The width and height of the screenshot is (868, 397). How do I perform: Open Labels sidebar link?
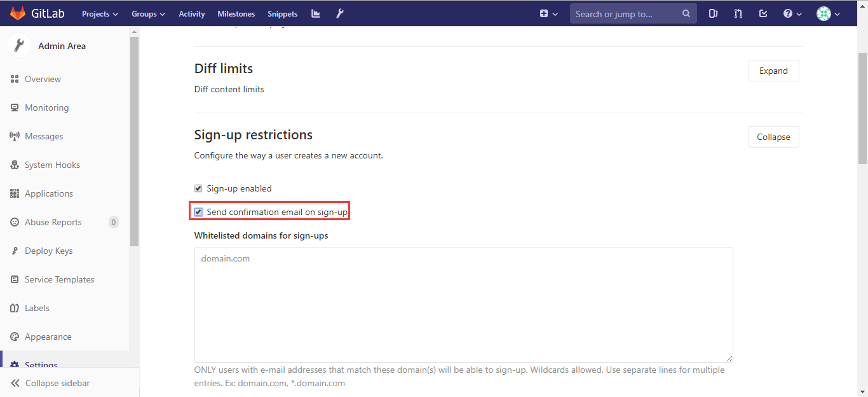pyautogui.click(x=37, y=308)
